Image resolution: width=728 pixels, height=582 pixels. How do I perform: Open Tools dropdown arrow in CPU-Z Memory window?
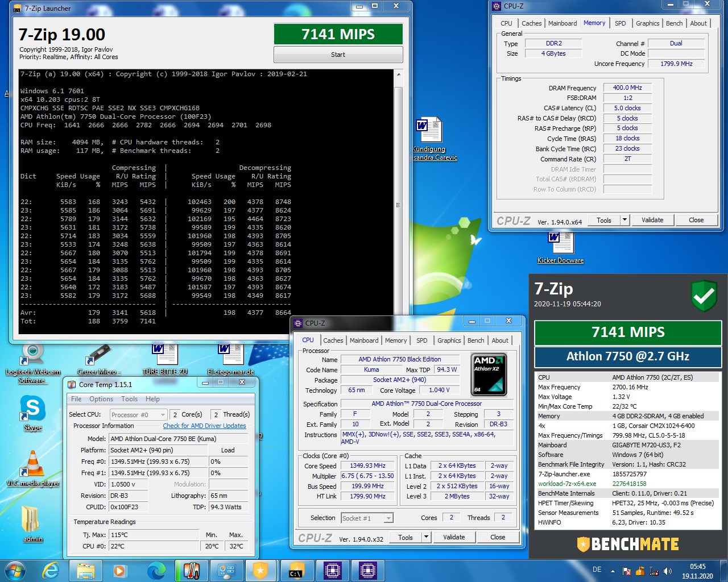[624, 220]
